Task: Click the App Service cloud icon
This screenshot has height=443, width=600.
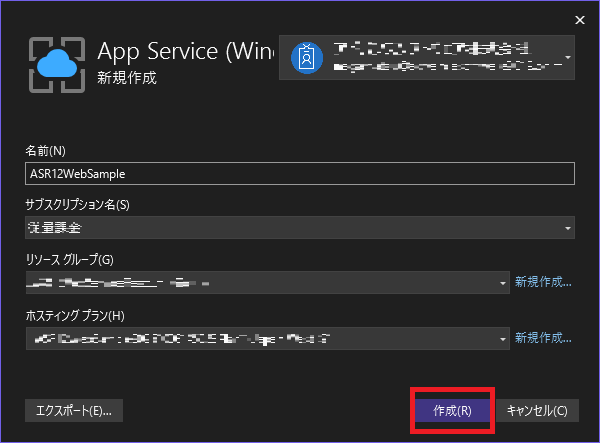Action: [57, 65]
